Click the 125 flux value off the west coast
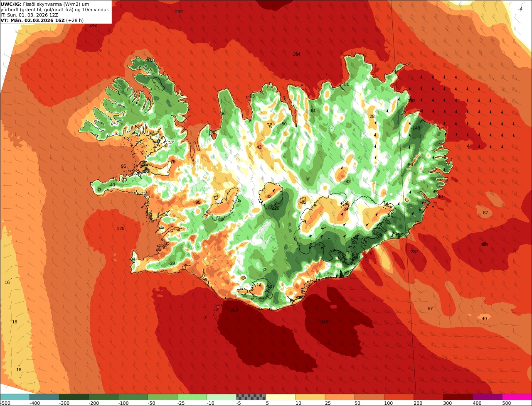This screenshot has height=406, width=532. pyautogui.click(x=121, y=228)
